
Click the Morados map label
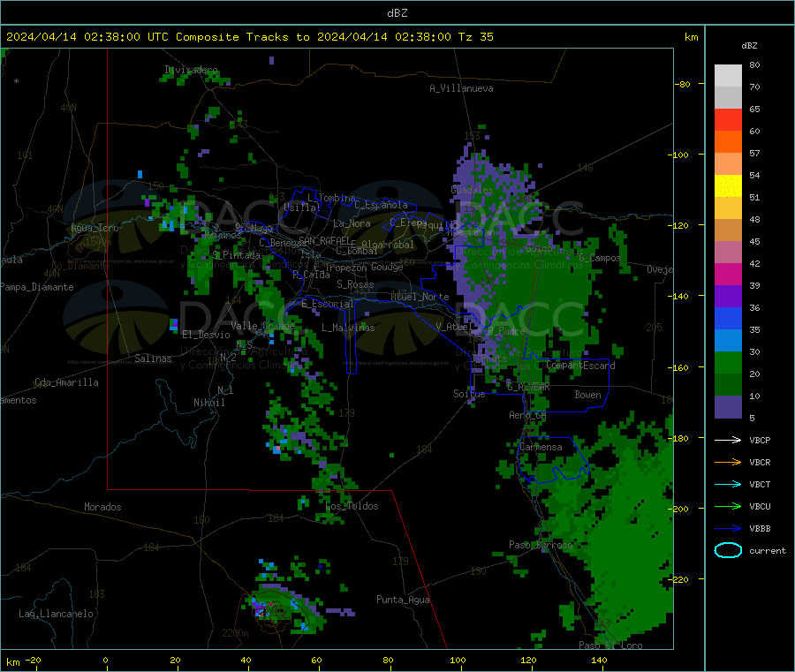click(102, 507)
